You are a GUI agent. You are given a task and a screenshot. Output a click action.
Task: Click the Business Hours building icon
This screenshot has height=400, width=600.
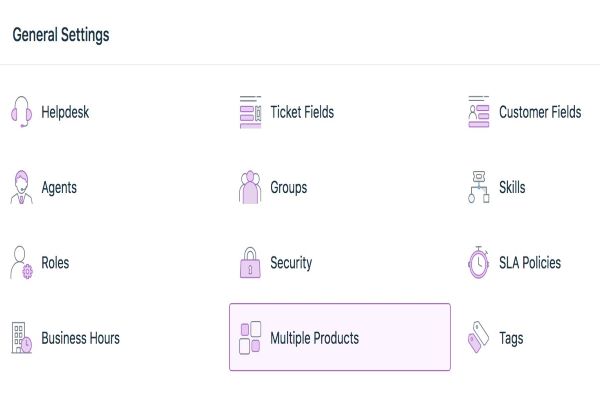(x=21, y=338)
